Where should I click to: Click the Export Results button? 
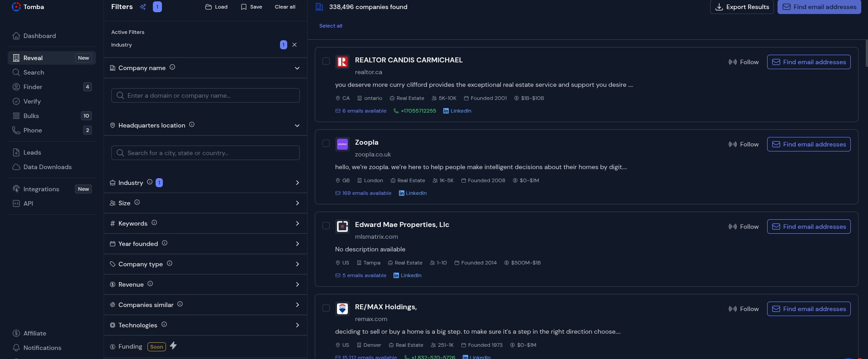tap(742, 7)
